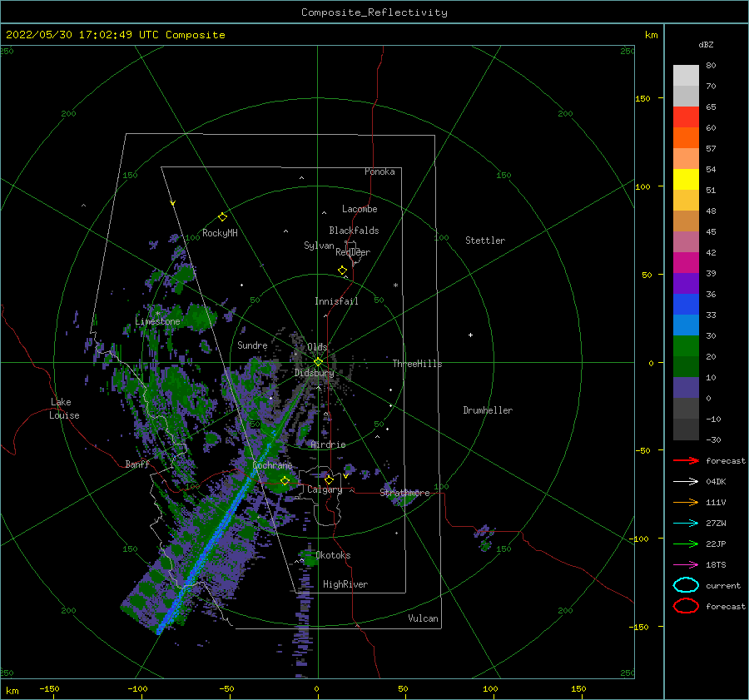Screen dimensions: 749x700
Task: Select the red forecast ellipse icon
Action: (686, 606)
